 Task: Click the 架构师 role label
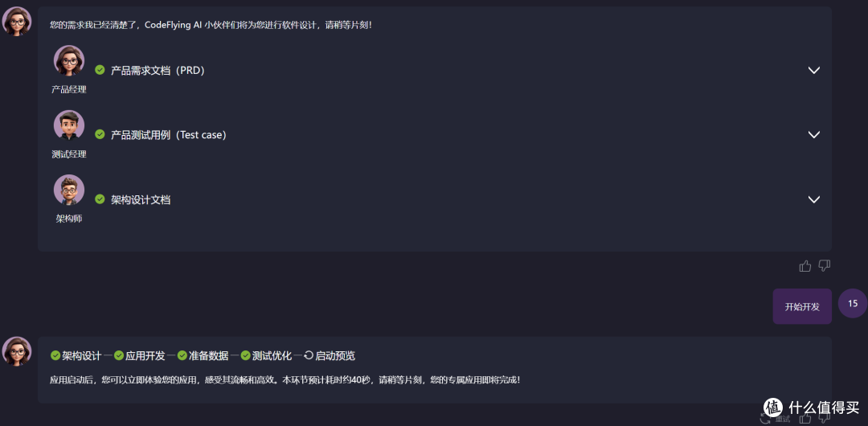[69, 219]
